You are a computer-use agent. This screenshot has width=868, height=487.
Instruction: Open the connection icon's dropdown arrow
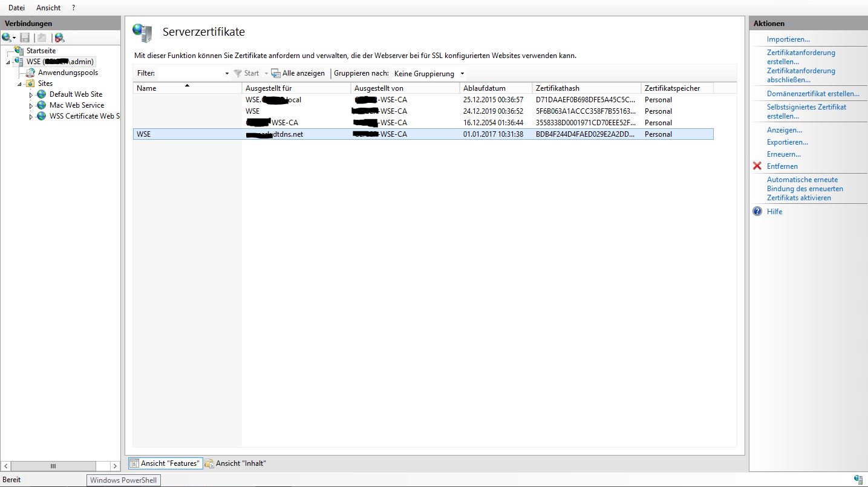click(x=15, y=38)
